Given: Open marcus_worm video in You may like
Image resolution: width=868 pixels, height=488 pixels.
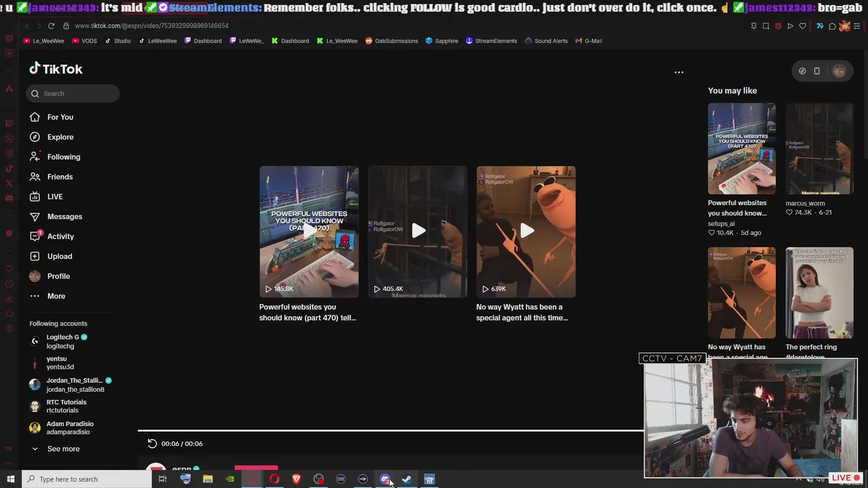Looking at the screenshot, I should [x=819, y=148].
